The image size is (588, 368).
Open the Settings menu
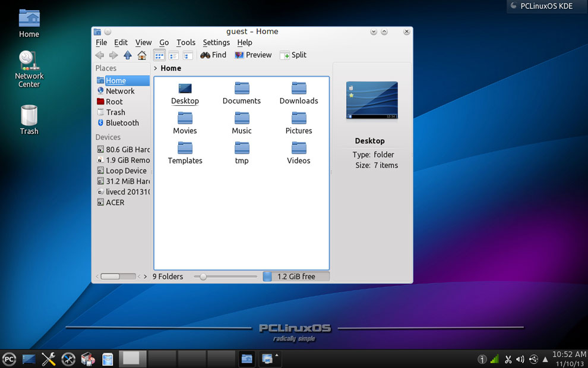(216, 42)
